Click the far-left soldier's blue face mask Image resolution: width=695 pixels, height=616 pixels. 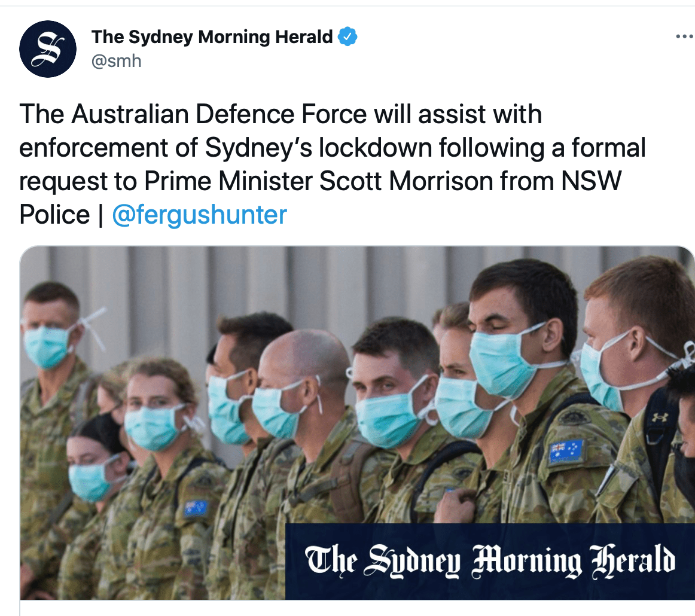click(47, 346)
